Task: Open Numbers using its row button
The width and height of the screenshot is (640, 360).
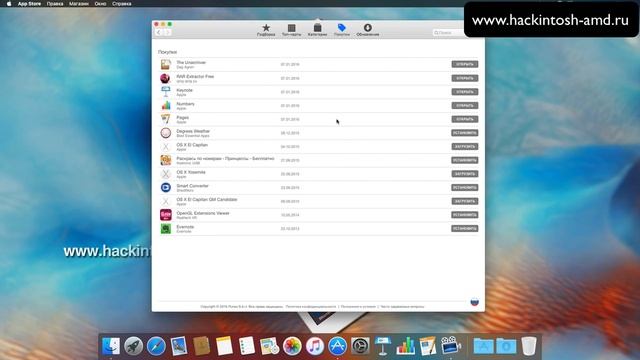Action: point(464,105)
